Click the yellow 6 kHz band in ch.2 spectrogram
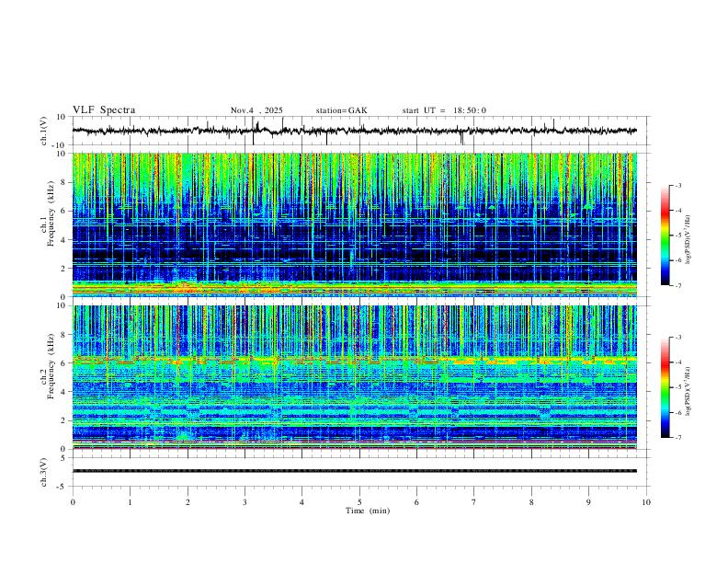 point(354,360)
